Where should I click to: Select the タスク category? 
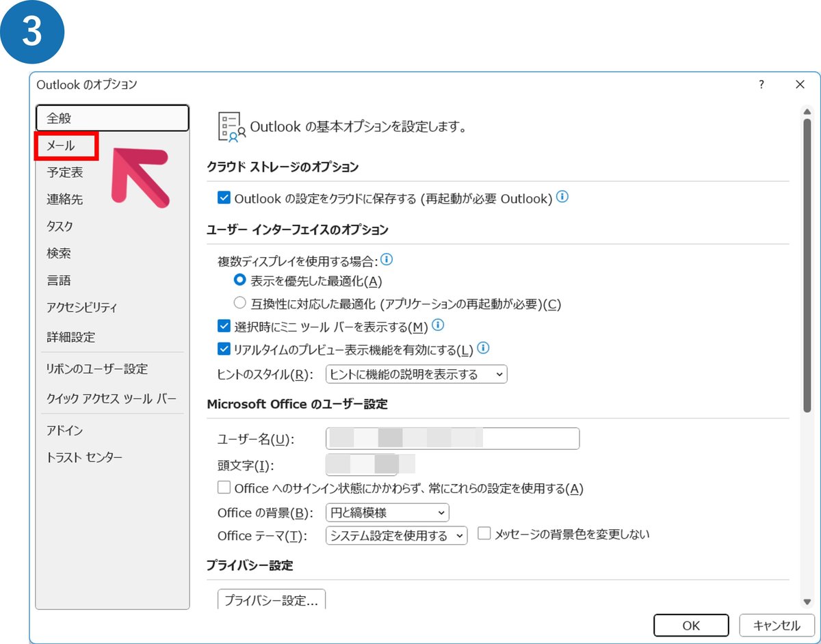tap(60, 226)
